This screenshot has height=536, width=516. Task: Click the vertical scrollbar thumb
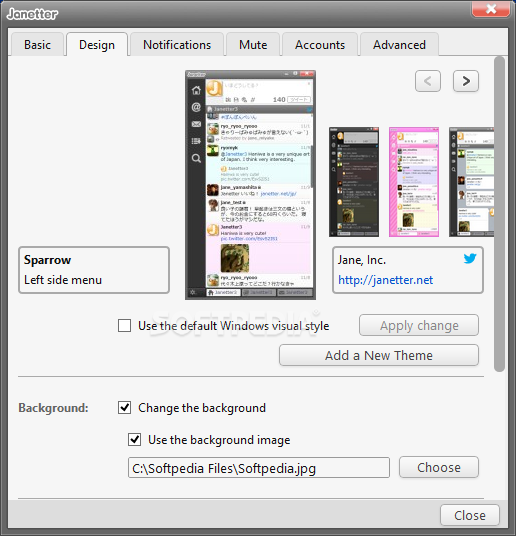[x=499, y=214]
